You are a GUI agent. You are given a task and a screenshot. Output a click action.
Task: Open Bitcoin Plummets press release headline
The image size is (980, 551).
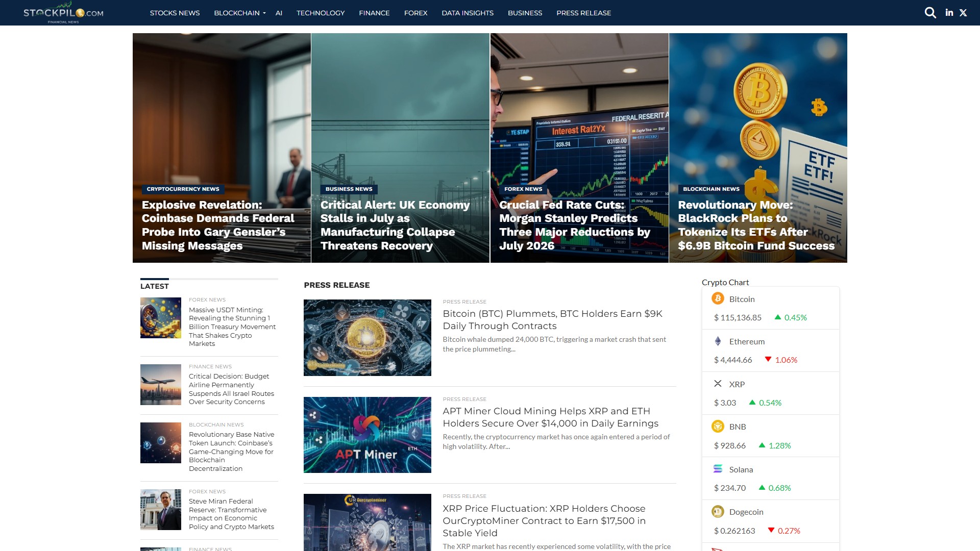[552, 320]
